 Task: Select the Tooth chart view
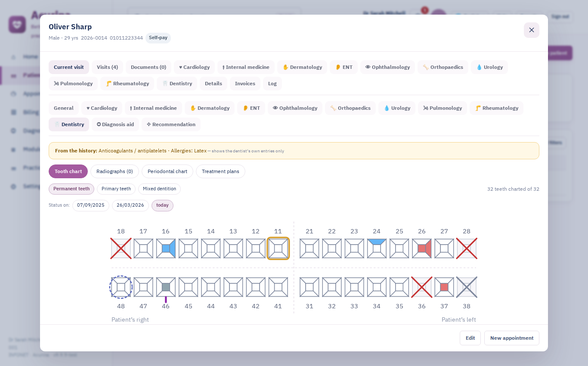click(x=68, y=171)
